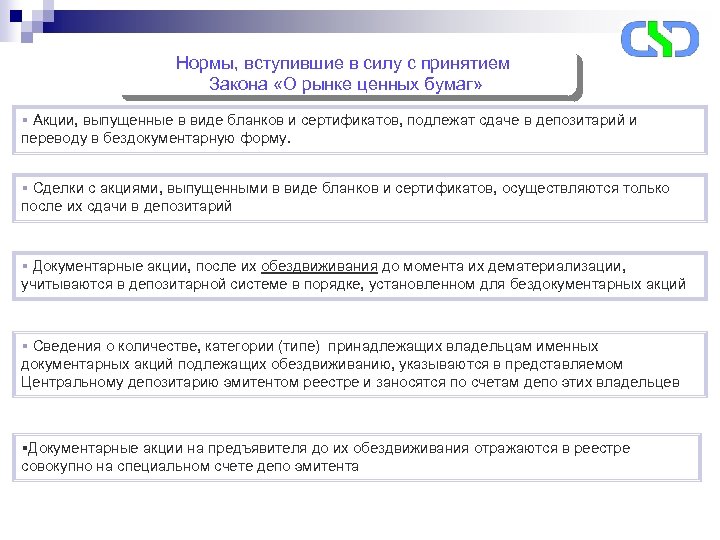Click the underlined word "обездвиживания"
Image resolution: width=720 pixels, height=540 pixels.
tap(319, 266)
